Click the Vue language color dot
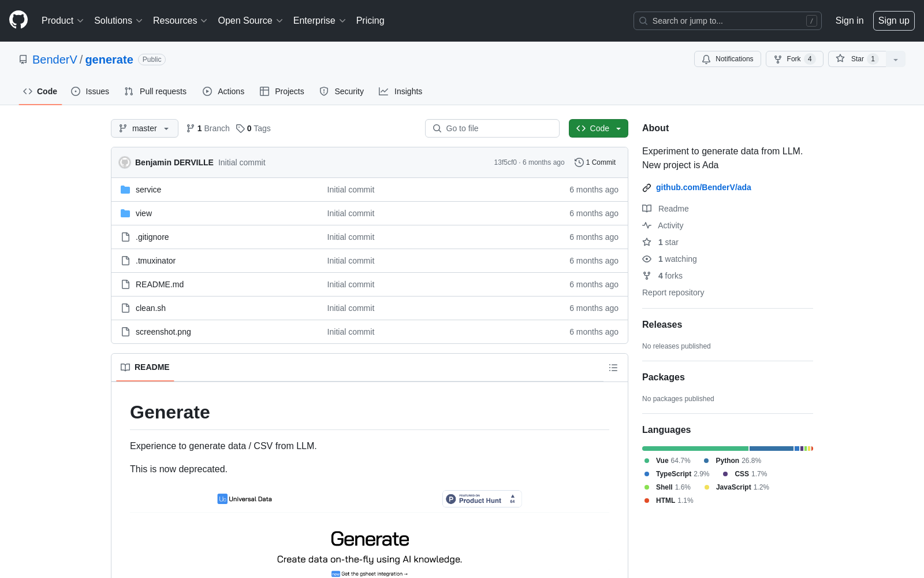 (647, 461)
